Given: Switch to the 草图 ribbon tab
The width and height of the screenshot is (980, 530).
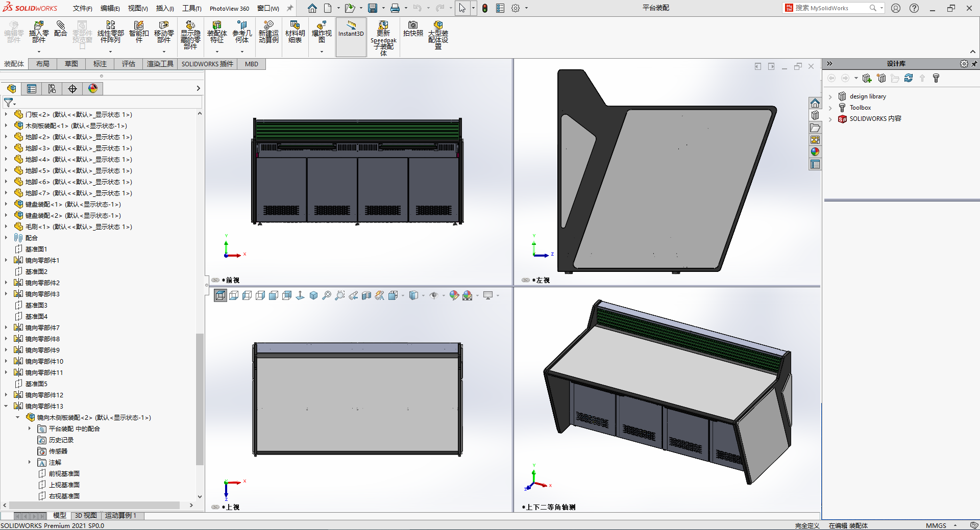Looking at the screenshot, I should [71, 64].
